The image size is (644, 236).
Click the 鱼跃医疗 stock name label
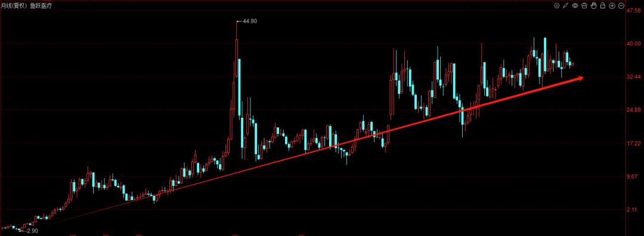coord(41,5)
